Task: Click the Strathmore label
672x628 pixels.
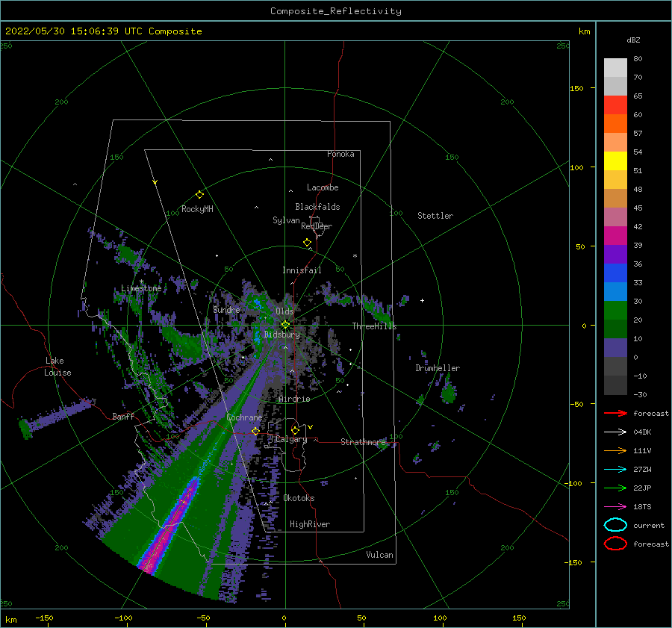Action: click(363, 441)
